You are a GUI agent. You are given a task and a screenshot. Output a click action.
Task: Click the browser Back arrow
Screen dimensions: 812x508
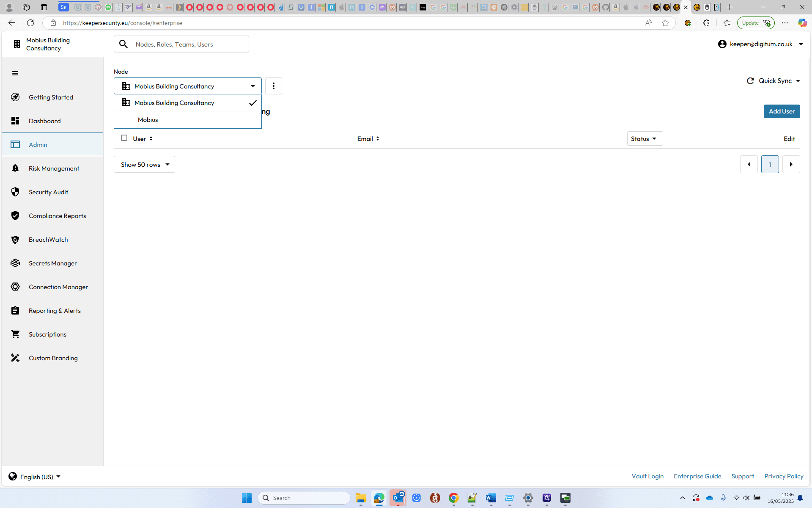click(x=12, y=23)
